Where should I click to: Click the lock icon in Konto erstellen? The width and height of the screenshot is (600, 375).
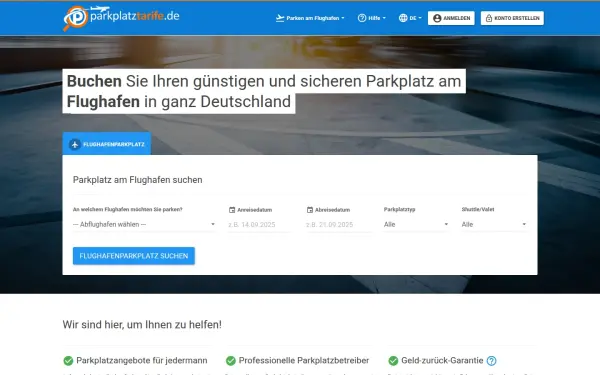point(489,18)
